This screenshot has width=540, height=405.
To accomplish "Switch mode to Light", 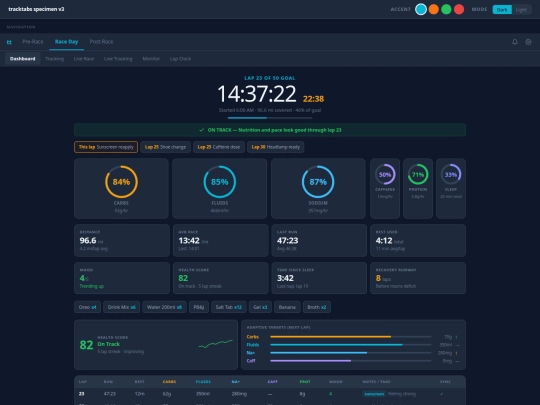I will 521,10.
